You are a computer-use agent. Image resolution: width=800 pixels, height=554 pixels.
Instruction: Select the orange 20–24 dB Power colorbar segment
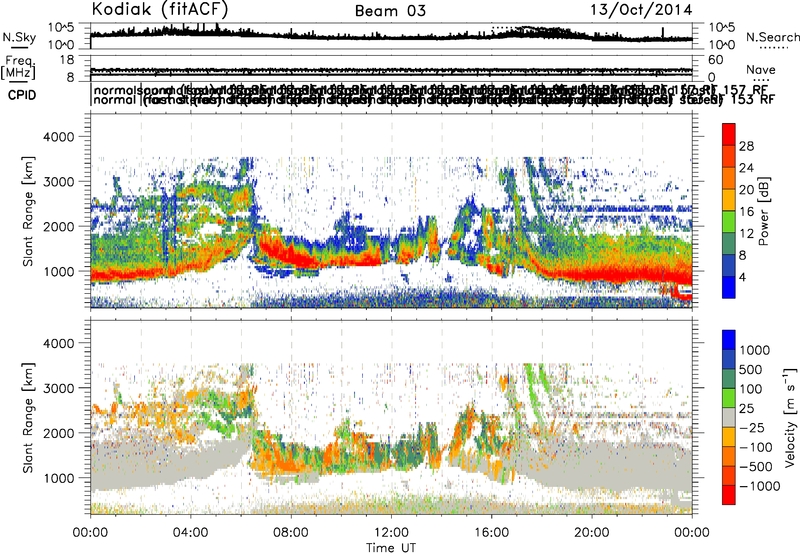(729, 179)
